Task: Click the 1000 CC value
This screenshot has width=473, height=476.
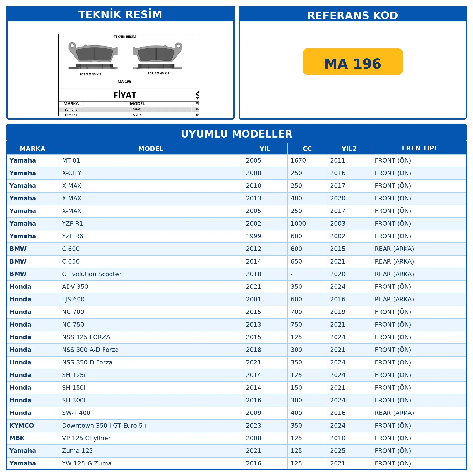Action: (298, 224)
